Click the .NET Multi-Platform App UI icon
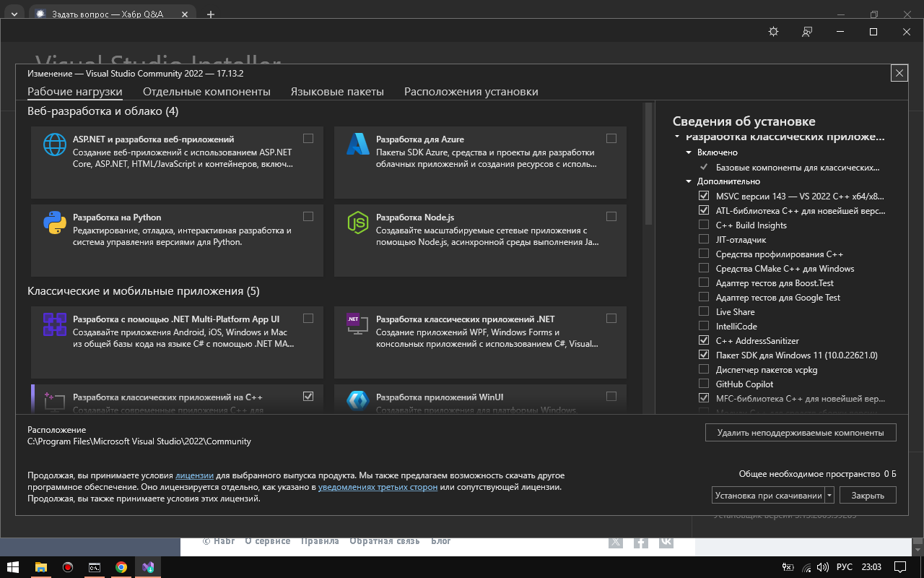The width and height of the screenshot is (924, 578). pyautogui.click(x=55, y=324)
